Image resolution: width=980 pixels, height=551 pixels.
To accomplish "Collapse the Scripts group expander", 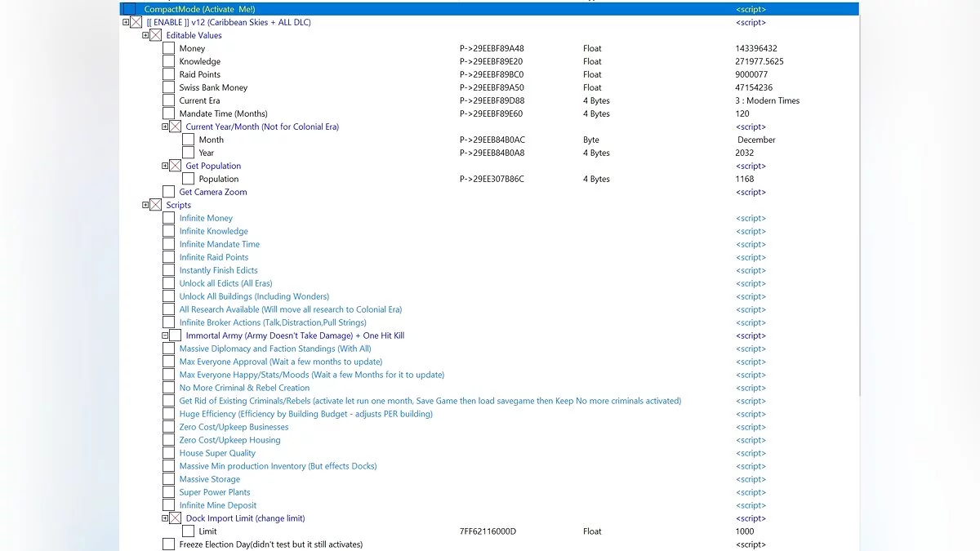I will point(145,205).
